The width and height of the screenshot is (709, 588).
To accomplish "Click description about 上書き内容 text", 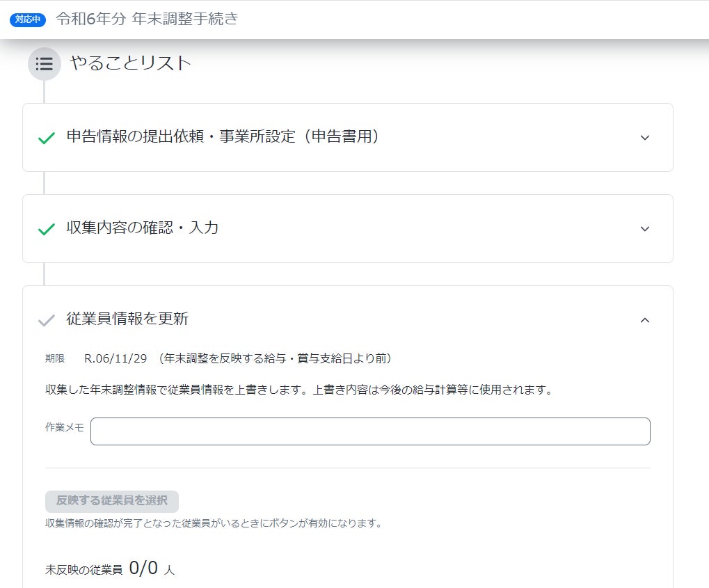I will pyautogui.click(x=299, y=390).
